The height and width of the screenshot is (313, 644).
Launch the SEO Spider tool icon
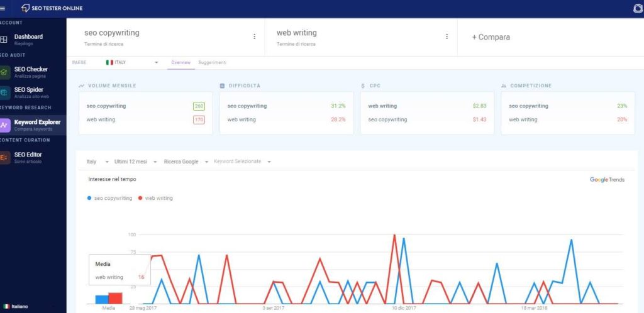point(4,92)
